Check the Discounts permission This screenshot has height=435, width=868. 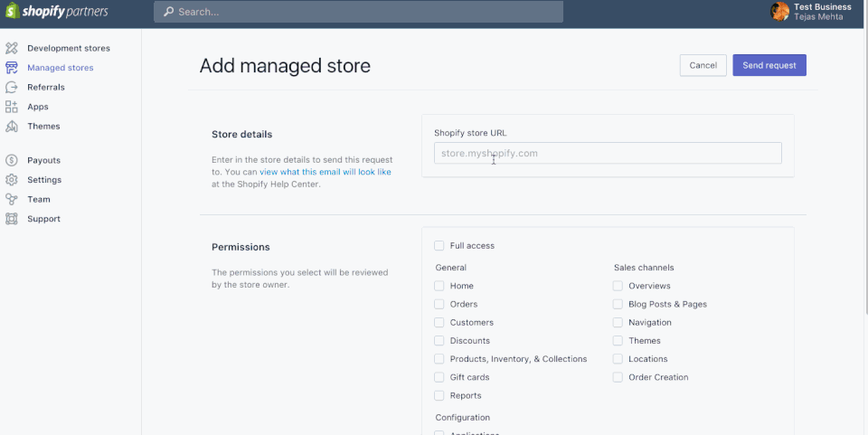439,341
